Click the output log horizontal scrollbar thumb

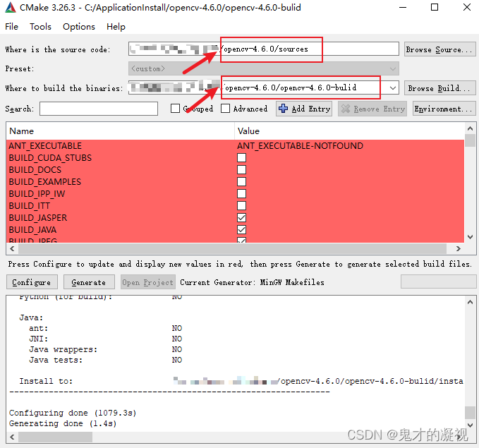pos(55,437)
